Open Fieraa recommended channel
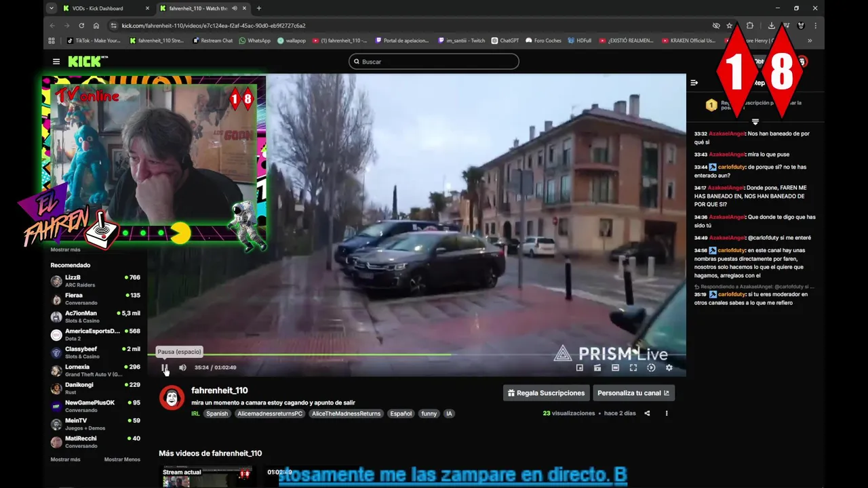This screenshot has height=488, width=868. coord(96,299)
